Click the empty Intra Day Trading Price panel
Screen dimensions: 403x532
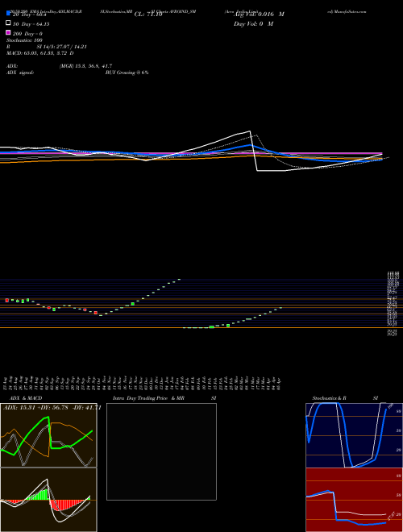161,451
